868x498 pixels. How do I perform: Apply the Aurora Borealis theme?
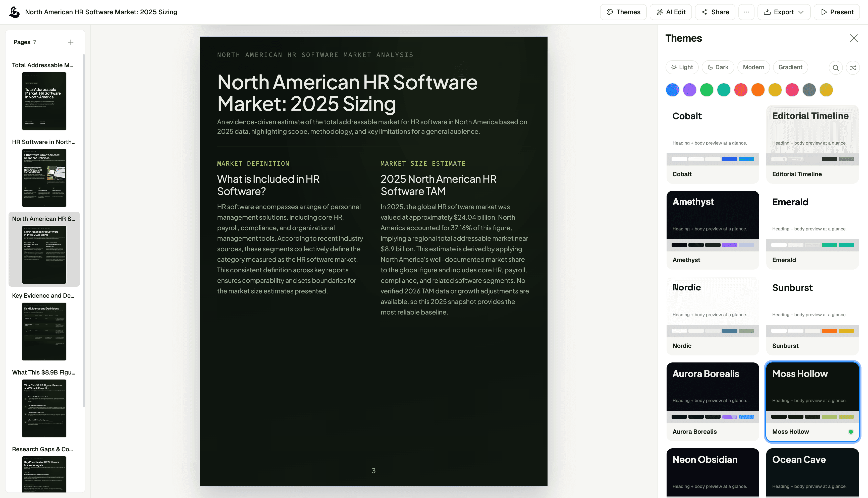click(x=713, y=402)
